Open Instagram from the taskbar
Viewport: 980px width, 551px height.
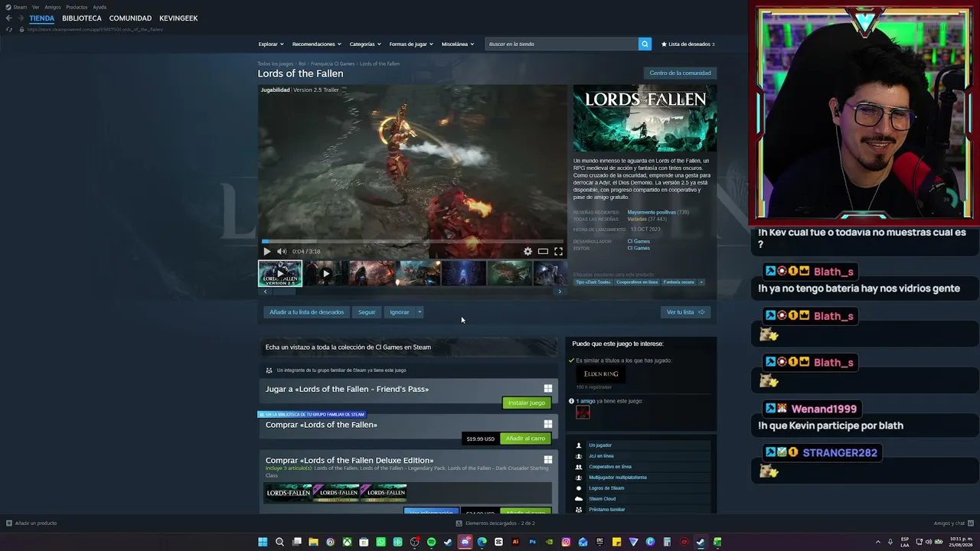click(x=566, y=542)
